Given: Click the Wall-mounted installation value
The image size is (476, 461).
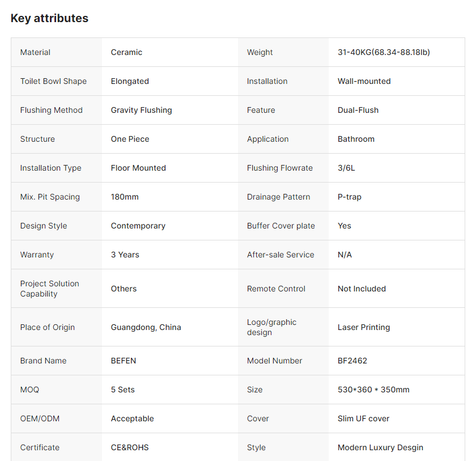Looking at the screenshot, I should [x=364, y=81].
